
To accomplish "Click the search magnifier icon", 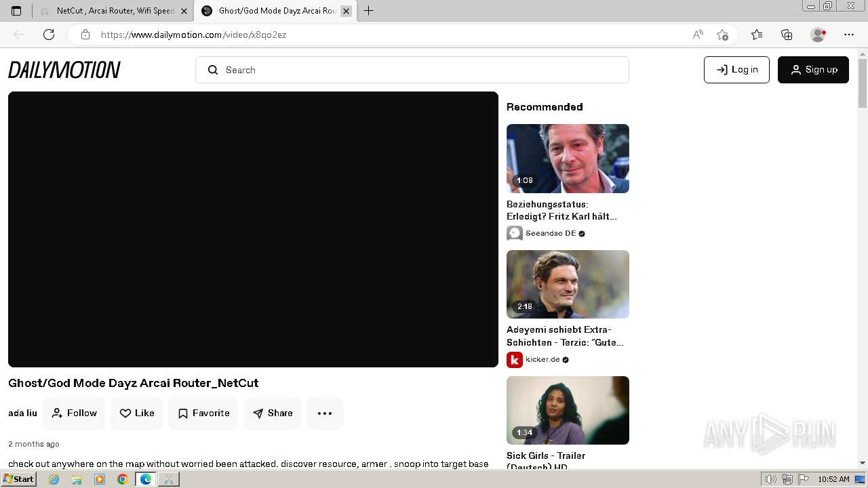I will point(213,70).
